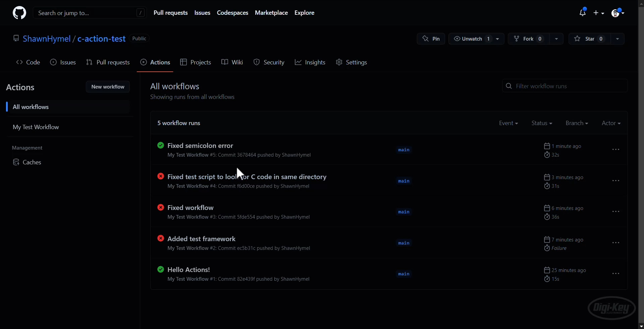Viewport: 644px width, 329px height.
Task: Click the success checkmark on Hello Actions!
Action: coord(161,269)
